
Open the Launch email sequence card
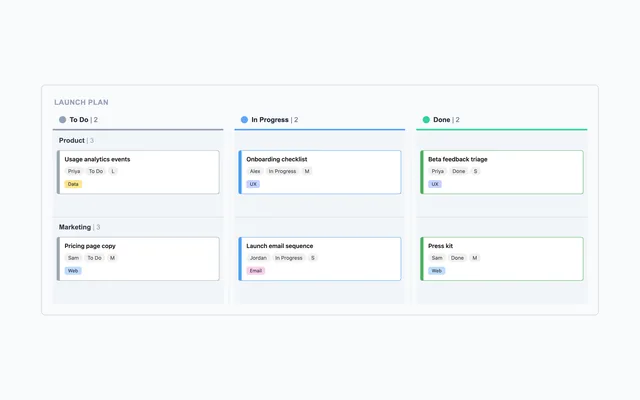320,259
